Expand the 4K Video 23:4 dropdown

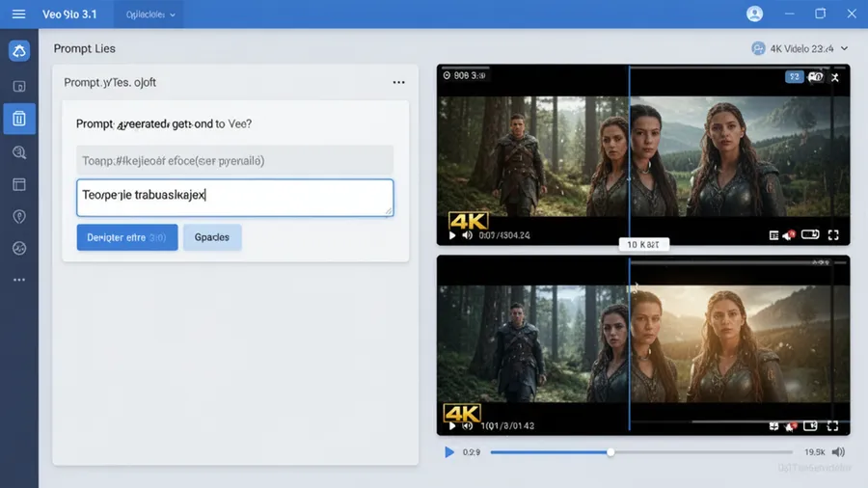tap(800, 48)
